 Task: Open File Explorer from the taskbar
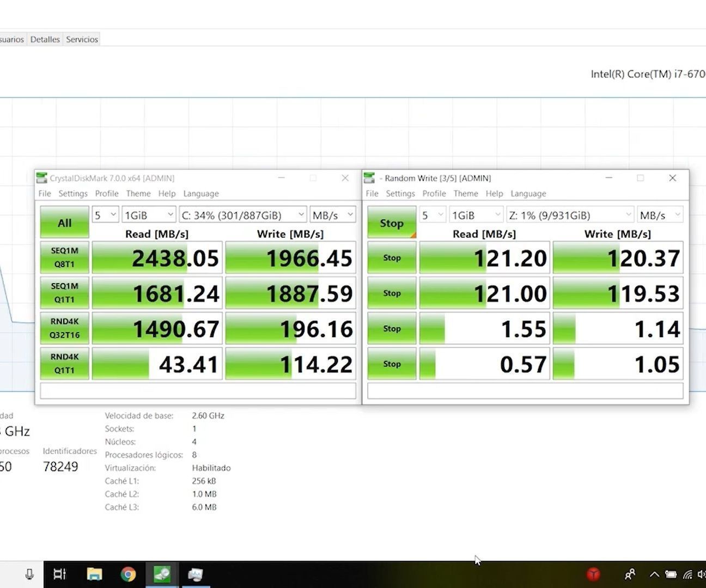pyautogui.click(x=94, y=574)
